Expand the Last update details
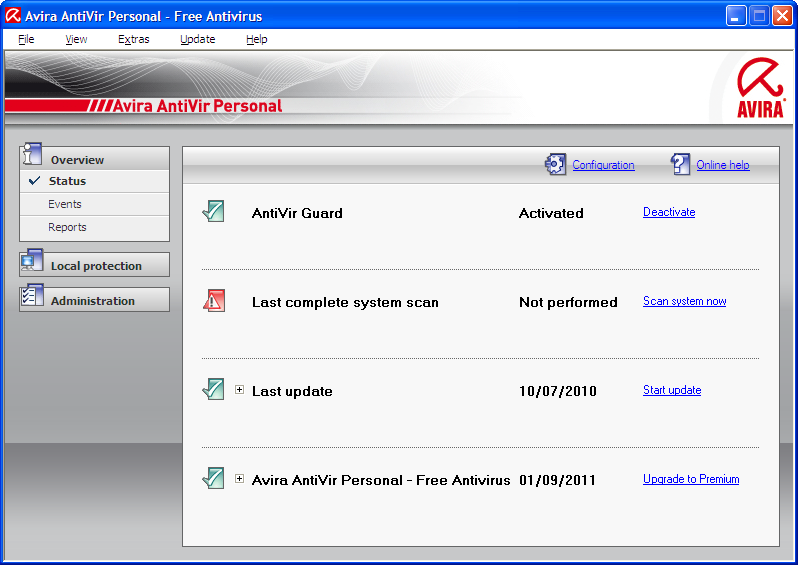Screen dimensions: 798x565 [239, 390]
